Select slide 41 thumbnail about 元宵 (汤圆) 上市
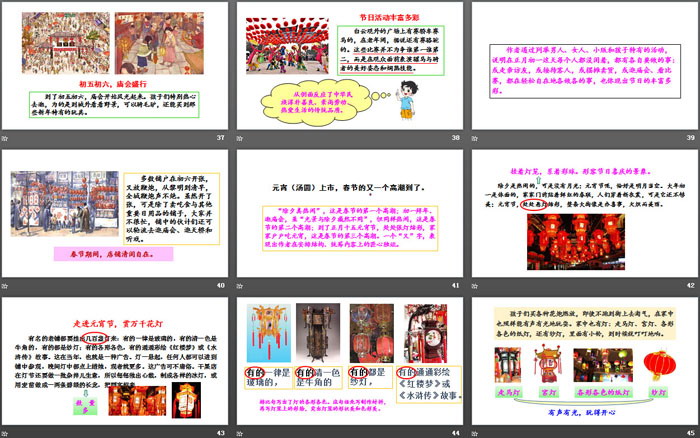Image resolution: width=700 pixels, height=438 pixels. (x=350, y=213)
